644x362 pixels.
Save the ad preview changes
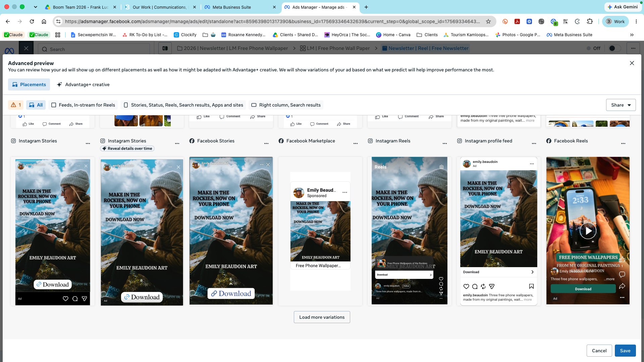[x=625, y=351]
